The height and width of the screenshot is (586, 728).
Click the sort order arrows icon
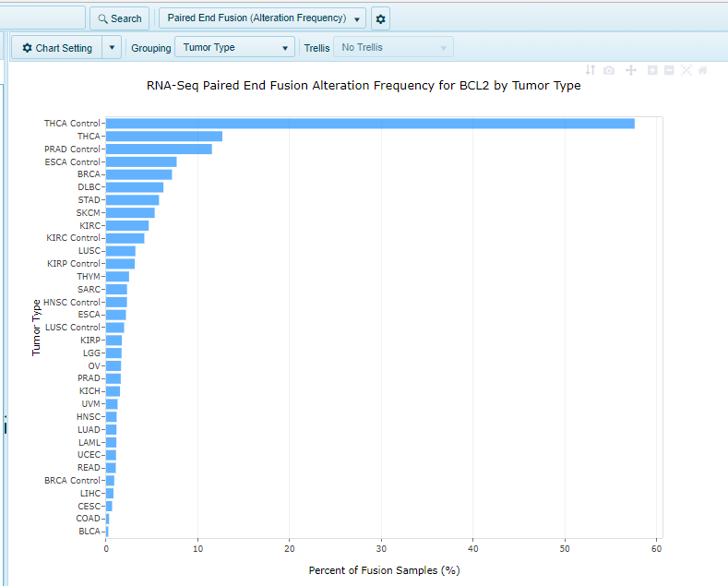(x=591, y=70)
